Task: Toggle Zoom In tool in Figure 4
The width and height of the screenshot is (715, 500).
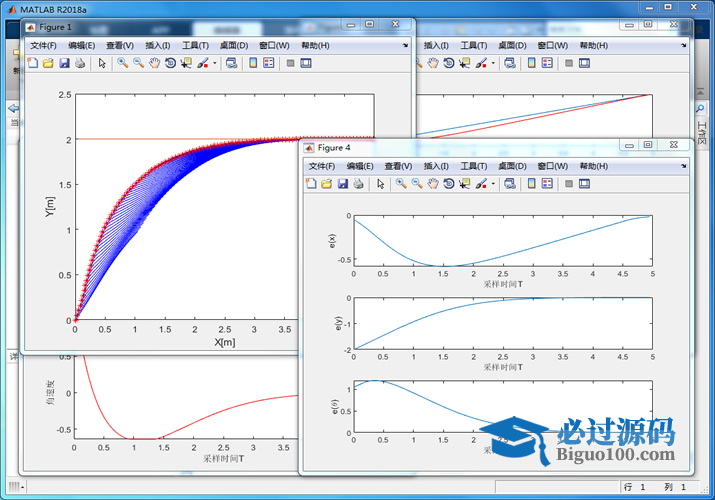Action: [x=401, y=184]
